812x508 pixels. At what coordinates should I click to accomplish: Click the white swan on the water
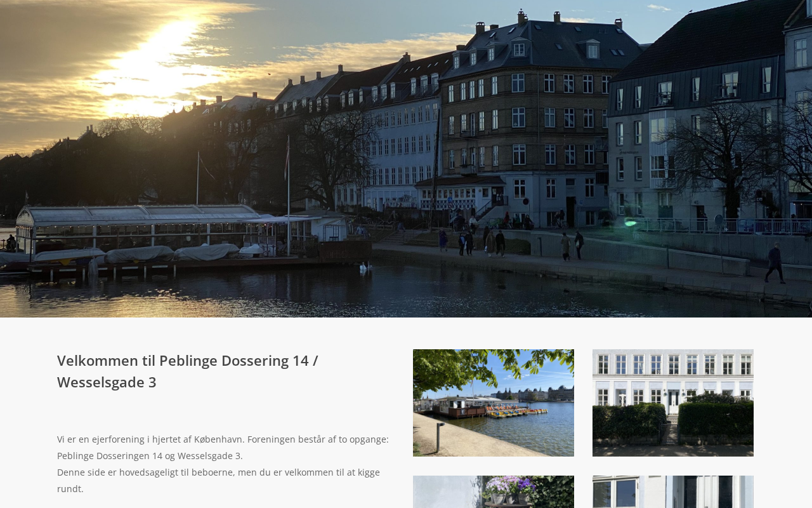[x=363, y=268]
